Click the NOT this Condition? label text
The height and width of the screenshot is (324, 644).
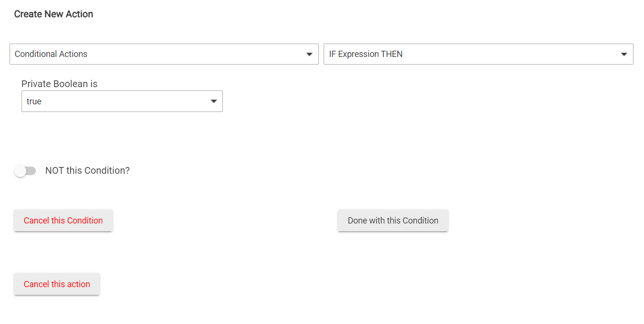coord(87,170)
